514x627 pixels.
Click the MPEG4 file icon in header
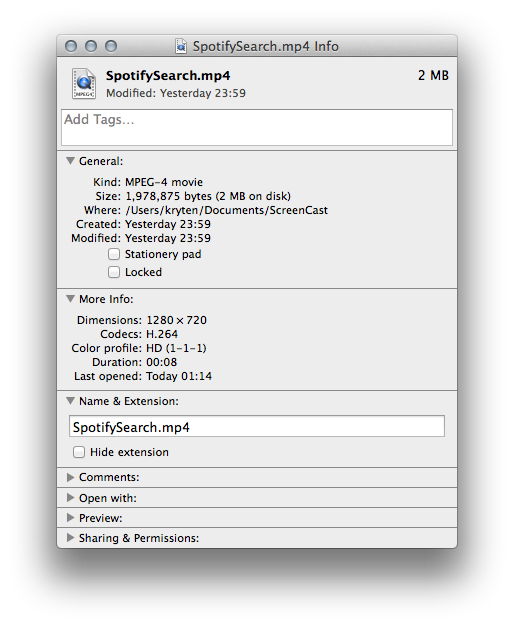[x=84, y=84]
